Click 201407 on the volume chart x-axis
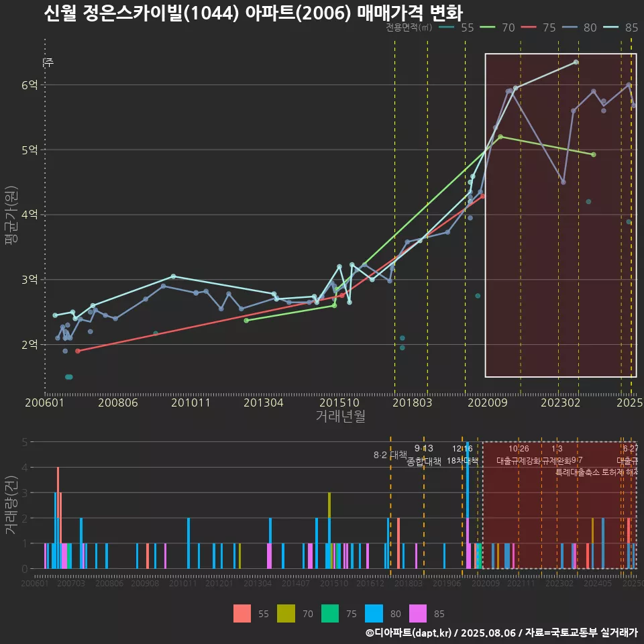The height and width of the screenshot is (644, 644). (x=296, y=583)
